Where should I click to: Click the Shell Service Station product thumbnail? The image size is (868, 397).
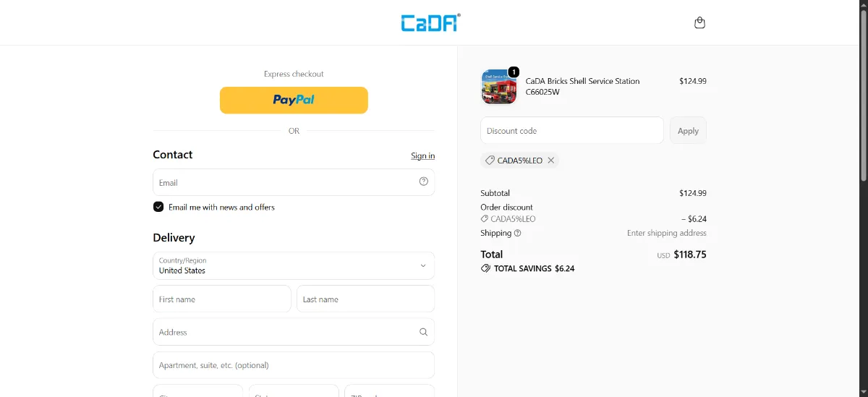click(499, 87)
